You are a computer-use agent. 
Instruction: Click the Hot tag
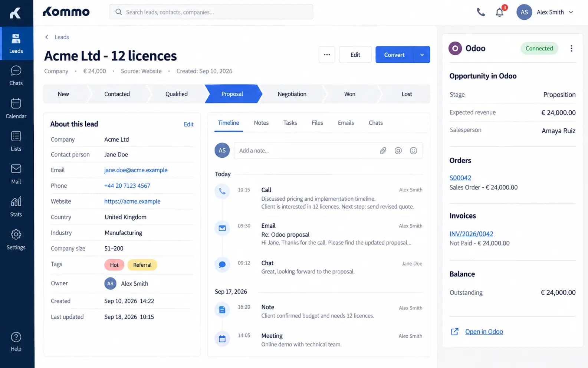click(114, 265)
